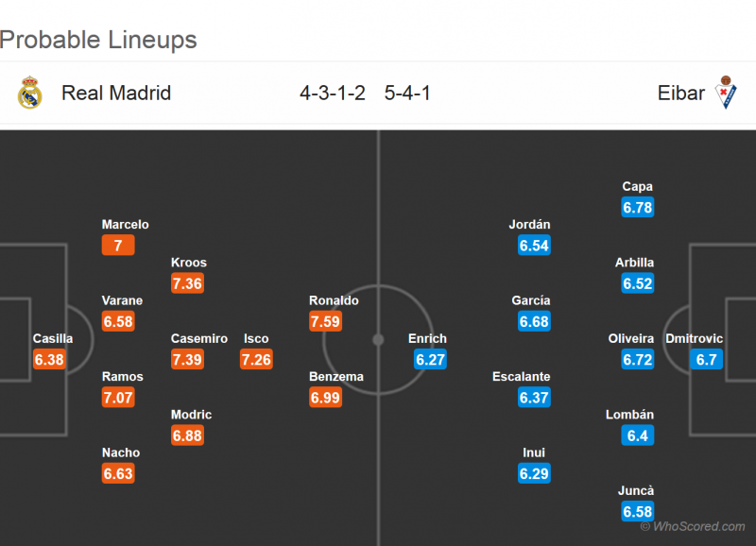Open Kroos player name
This screenshot has width=756, height=546.
189,263
